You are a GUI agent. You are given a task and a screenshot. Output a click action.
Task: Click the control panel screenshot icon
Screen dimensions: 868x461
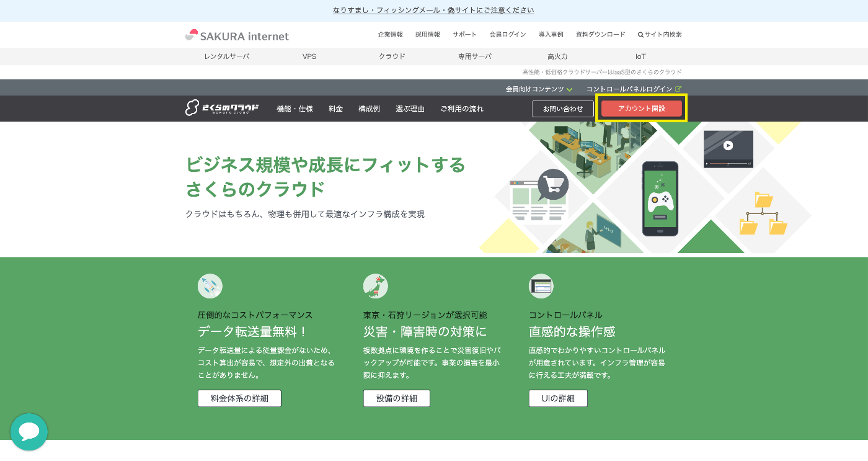(x=541, y=286)
